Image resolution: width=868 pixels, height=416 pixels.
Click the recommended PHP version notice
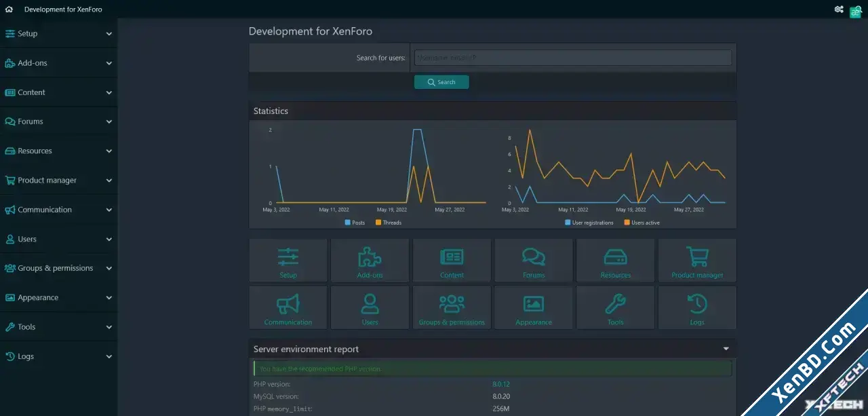[x=492, y=368]
